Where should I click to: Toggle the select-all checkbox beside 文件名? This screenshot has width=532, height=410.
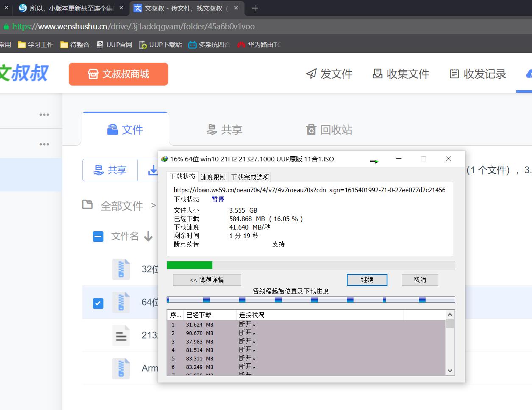click(98, 236)
